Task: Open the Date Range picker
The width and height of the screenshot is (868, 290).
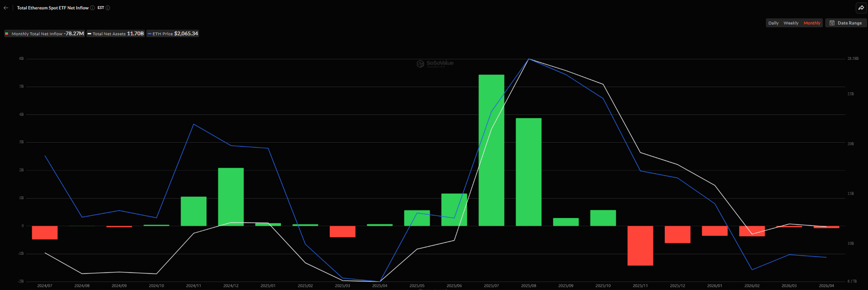Action: tap(846, 23)
